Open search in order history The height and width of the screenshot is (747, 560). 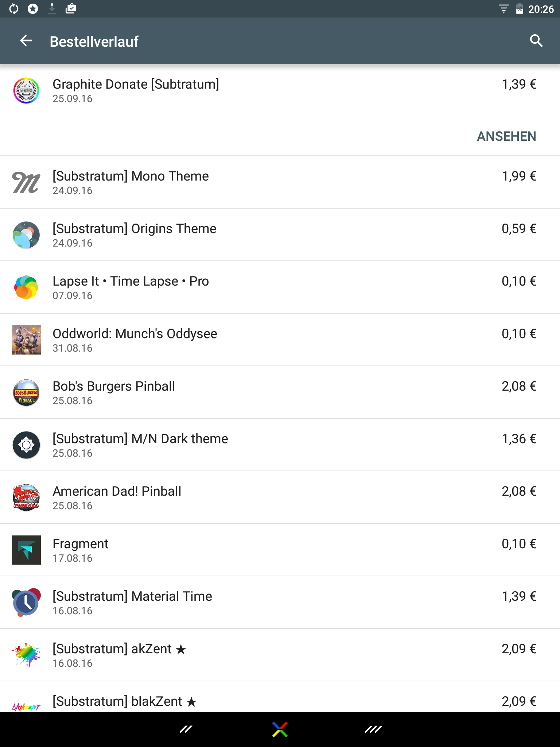[x=536, y=41]
